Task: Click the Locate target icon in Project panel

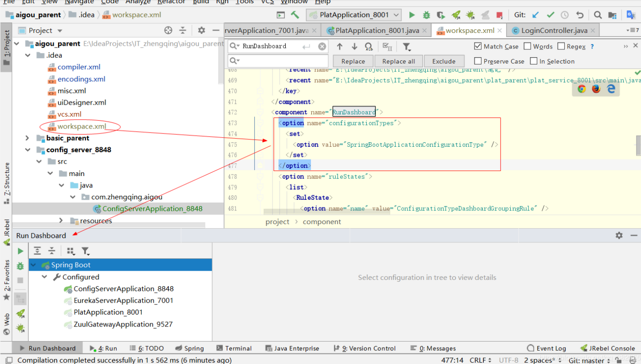Action: (x=168, y=30)
